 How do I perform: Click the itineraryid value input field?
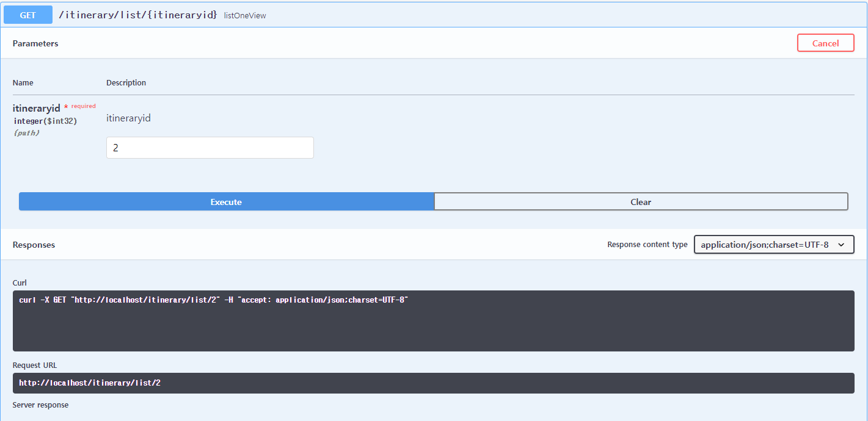tap(210, 147)
